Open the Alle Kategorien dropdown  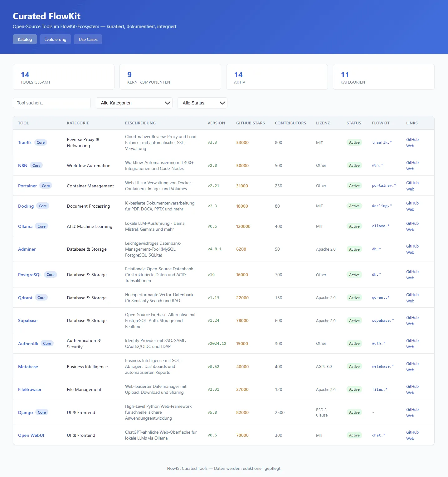pyautogui.click(x=134, y=103)
